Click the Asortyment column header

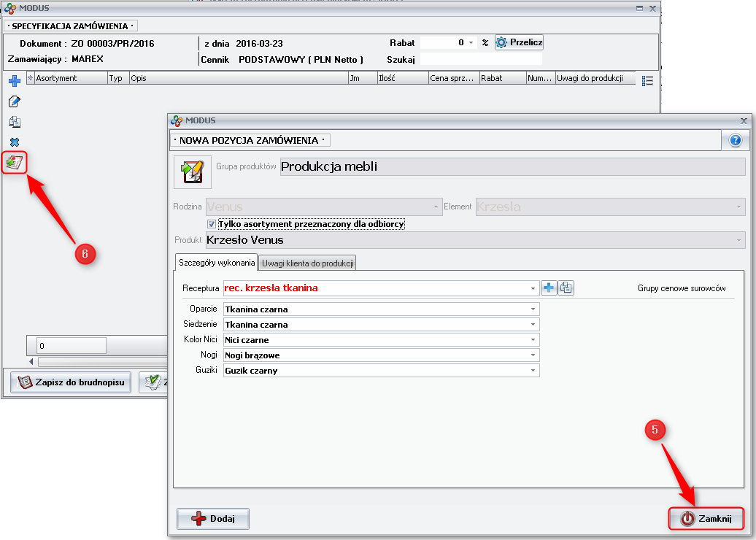[71, 78]
